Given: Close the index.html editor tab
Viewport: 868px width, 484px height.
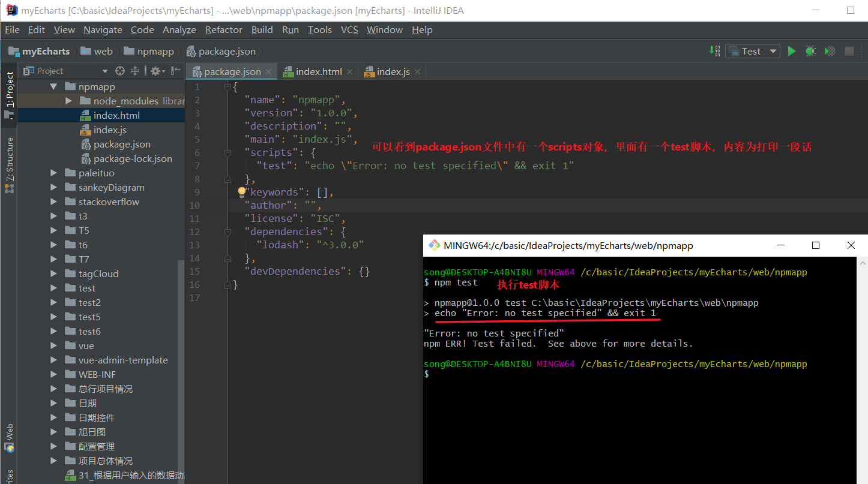Looking at the screenshot, I should point(350,72).
